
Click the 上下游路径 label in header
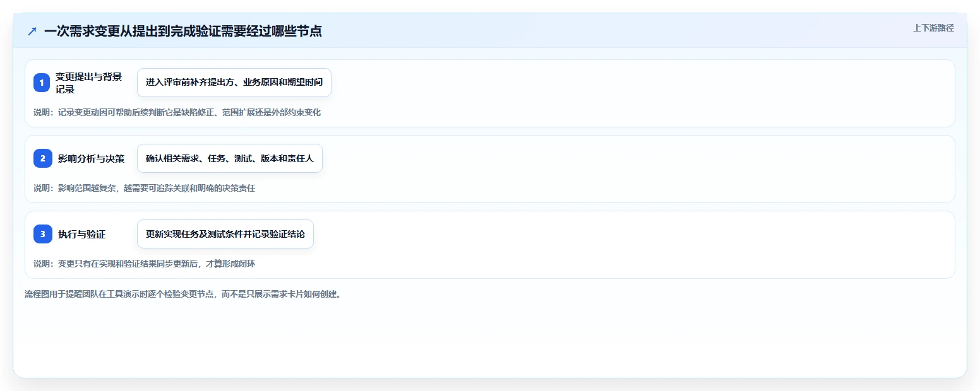(x=933, y=28)
